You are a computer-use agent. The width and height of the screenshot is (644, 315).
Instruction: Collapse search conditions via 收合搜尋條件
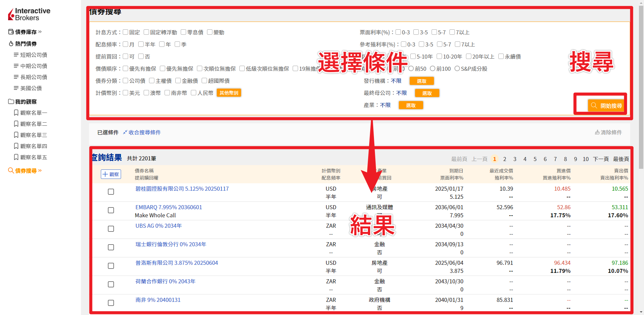pyautogui.click(x=142, y=132)
